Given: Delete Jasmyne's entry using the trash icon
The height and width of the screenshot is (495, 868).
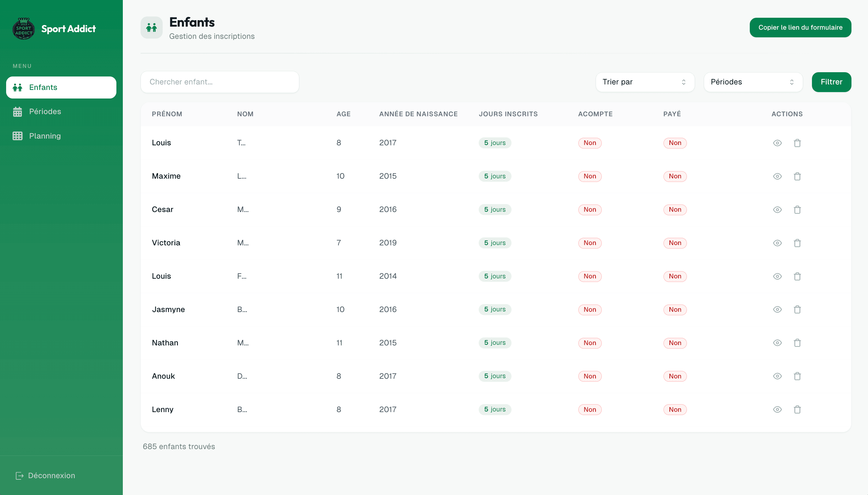Looking at the screenshot, I should tap(797, 309).
